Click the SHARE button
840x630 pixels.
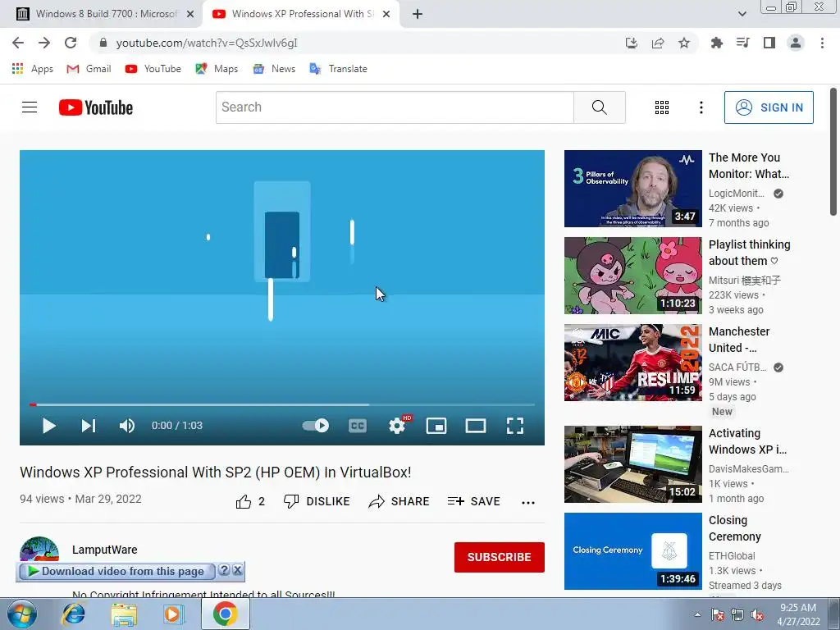tap(399, 501)
